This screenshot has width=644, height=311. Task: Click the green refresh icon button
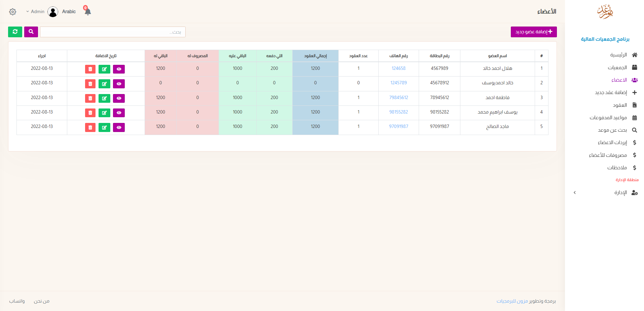(x=15, y=32)
